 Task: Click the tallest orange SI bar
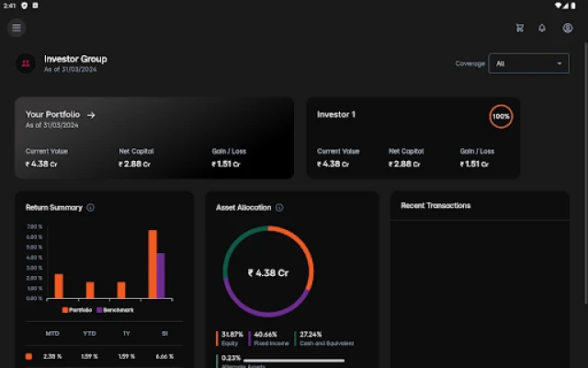pyautogui.click(x=153, y=264)
